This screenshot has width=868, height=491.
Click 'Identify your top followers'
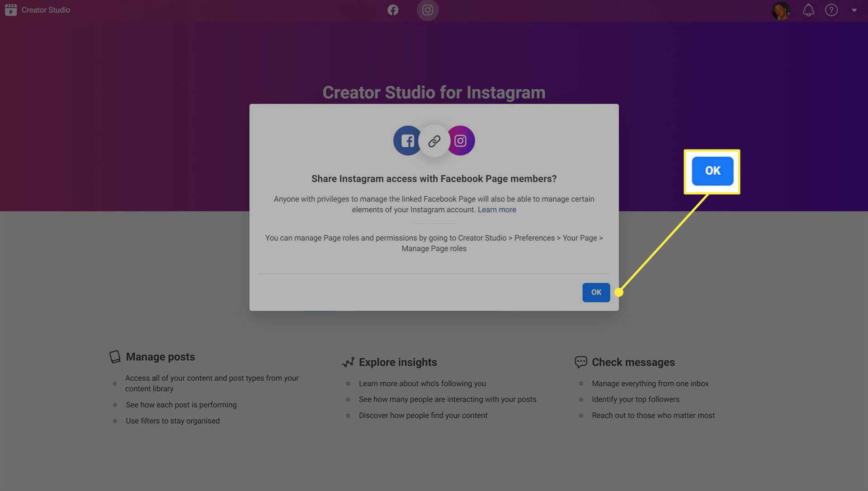coord(635,399)
